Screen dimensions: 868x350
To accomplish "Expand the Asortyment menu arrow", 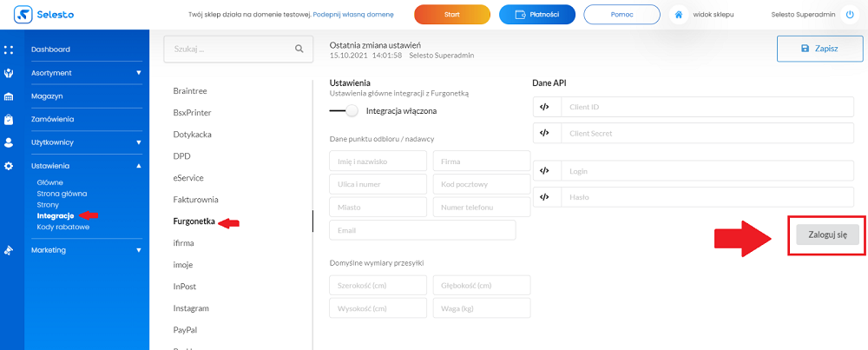I will click(139, 73).
